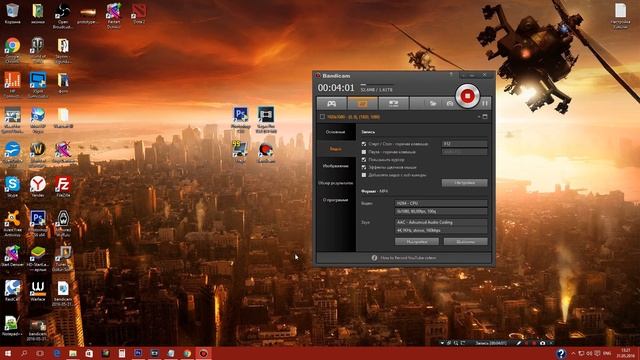Click Настройки button under the recording checkboxes
Viewport: 640px width, 360px height.
(464, 183)
